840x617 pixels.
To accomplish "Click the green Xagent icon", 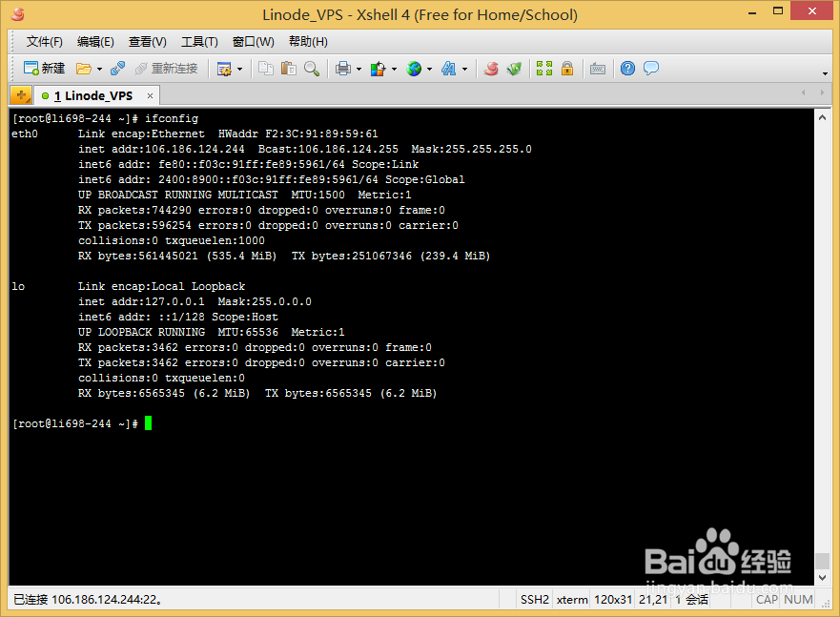I will [x=514, y=69].
